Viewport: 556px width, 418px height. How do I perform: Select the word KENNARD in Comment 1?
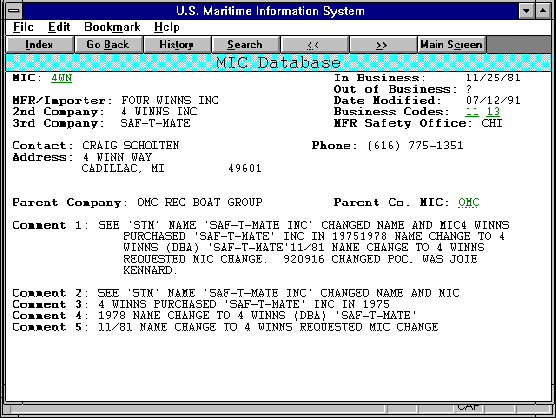(148, 271)
